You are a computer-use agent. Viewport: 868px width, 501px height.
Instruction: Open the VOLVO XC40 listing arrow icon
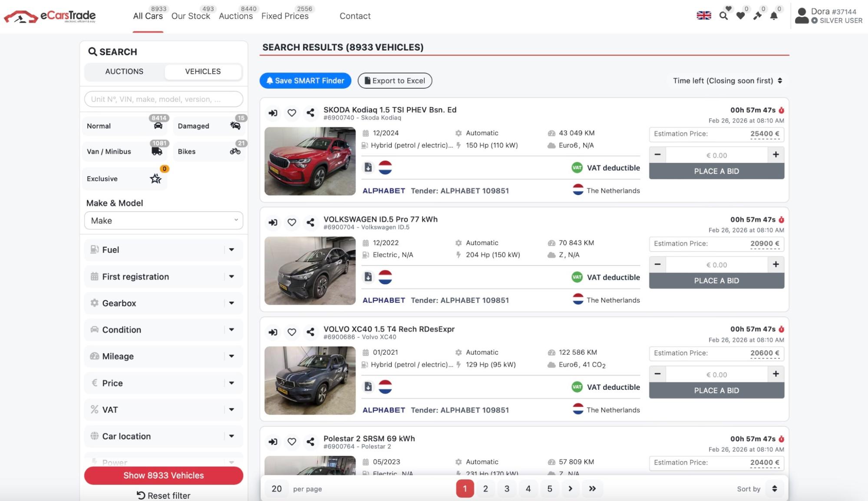[273, 332]
